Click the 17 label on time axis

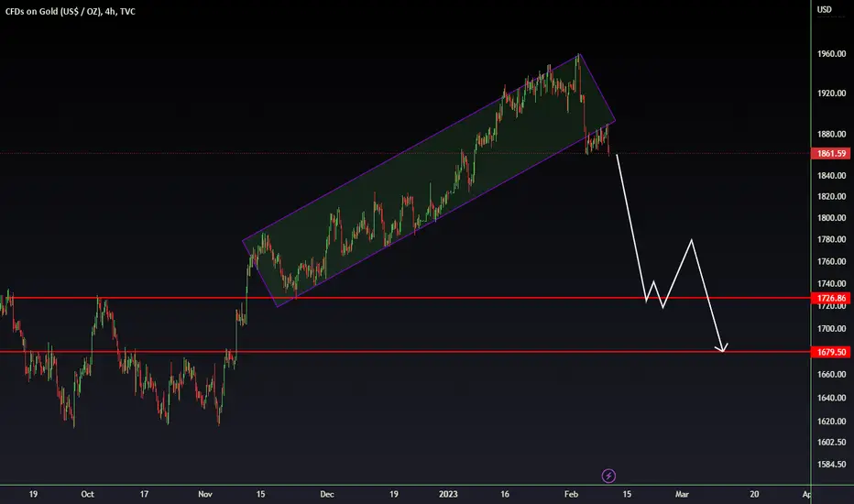coord(144,494)
